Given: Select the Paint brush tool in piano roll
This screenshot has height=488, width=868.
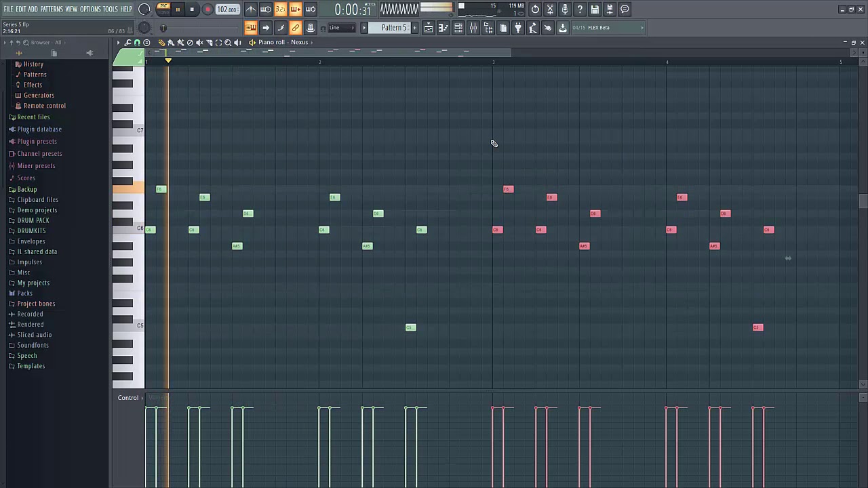Looking at the screenshot, I should point(171,42).
